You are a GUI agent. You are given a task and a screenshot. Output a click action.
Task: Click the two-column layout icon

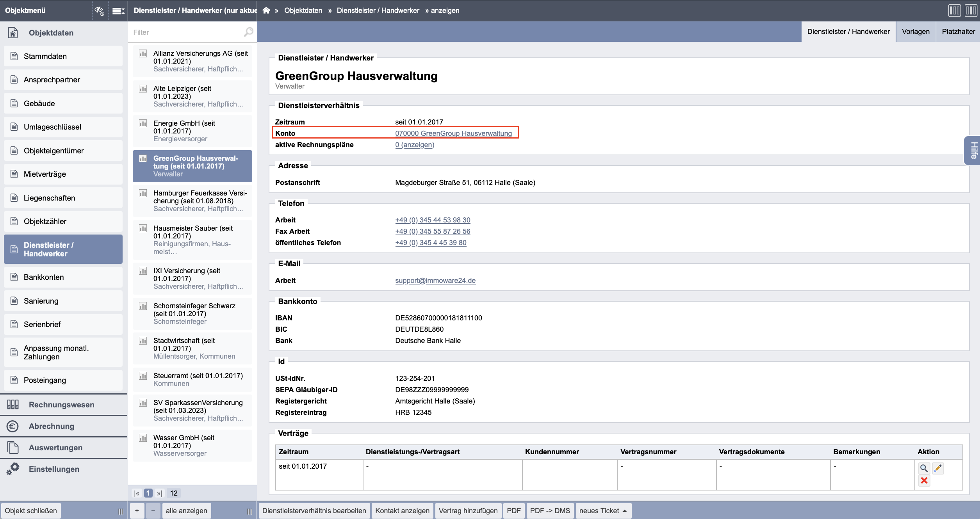(971, 11)
